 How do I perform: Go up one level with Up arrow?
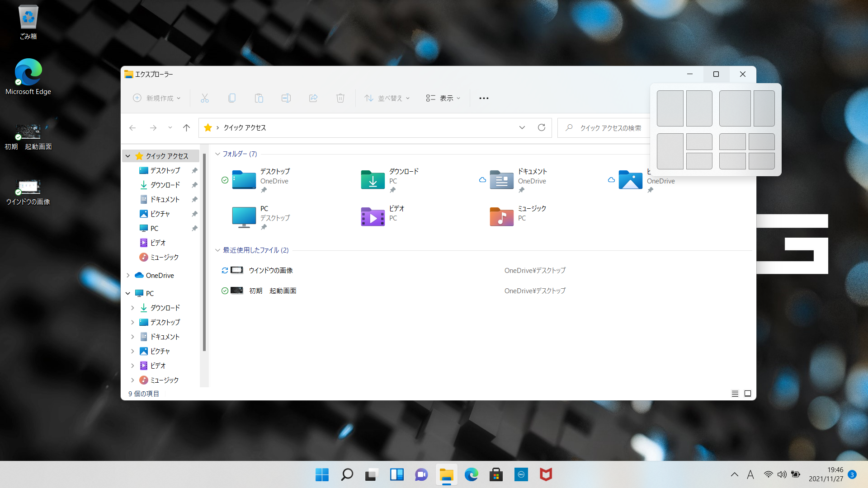186,128
